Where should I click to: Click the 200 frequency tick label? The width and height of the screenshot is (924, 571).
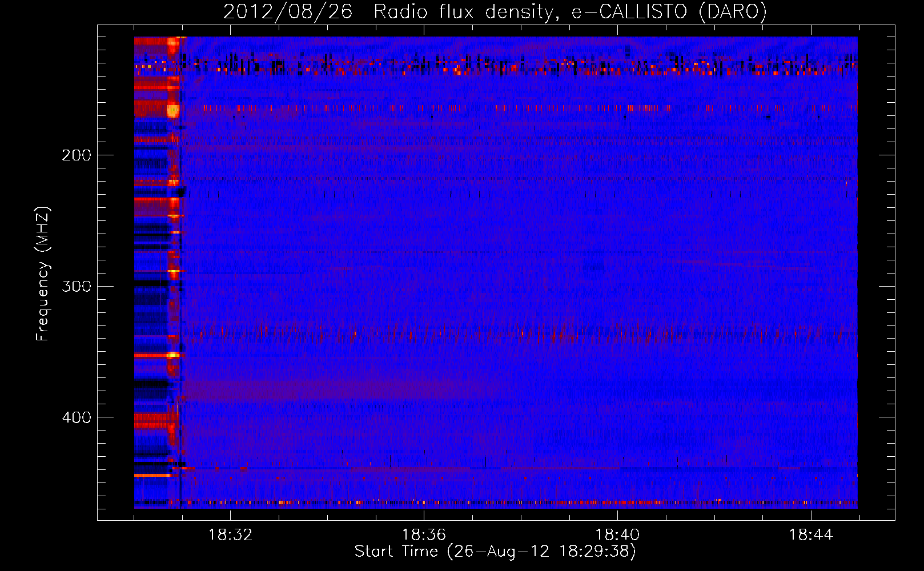(77, 155)
